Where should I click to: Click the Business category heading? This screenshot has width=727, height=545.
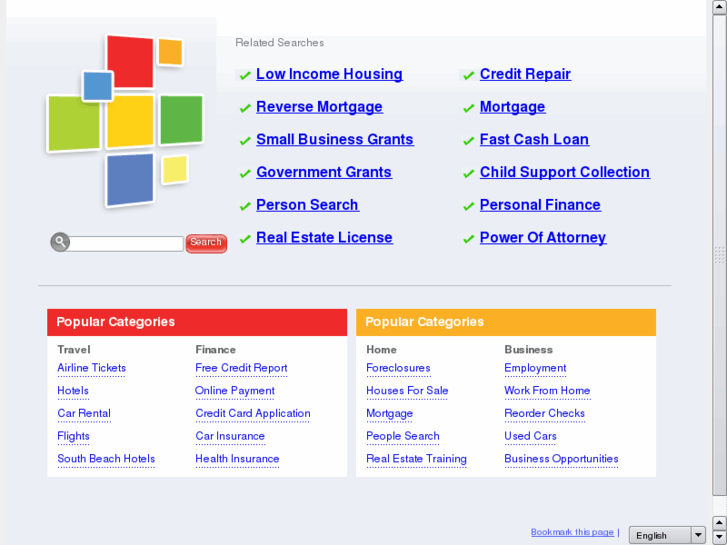click(528, 350)
